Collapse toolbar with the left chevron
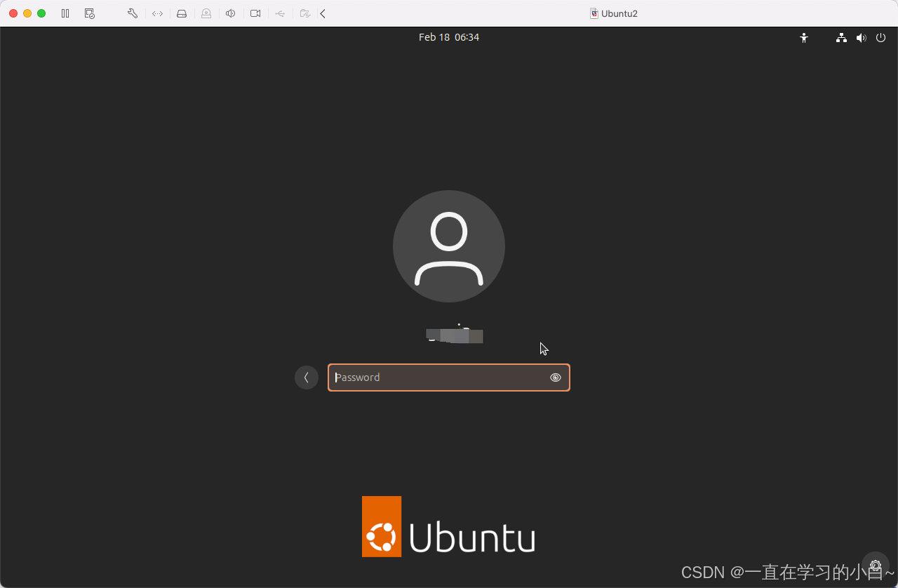Screen dimensions: 898x588 click(323, 13)
